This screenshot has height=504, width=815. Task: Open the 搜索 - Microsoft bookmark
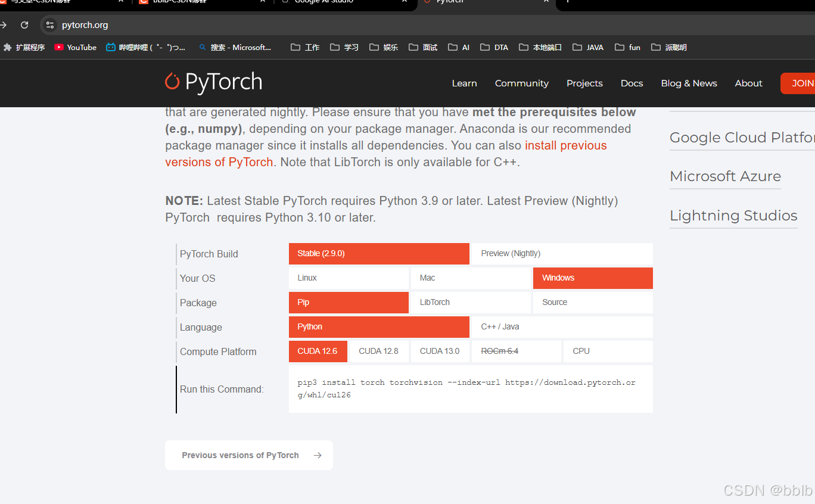coord(235,47)
